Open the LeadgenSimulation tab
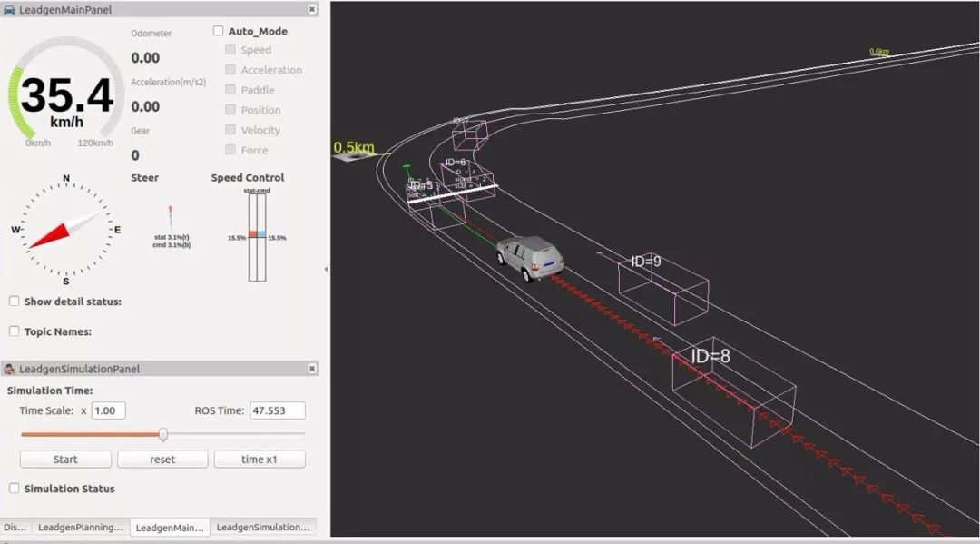This screenshot has width=980, height=544. pyautogui.click(x=262, y=527)
